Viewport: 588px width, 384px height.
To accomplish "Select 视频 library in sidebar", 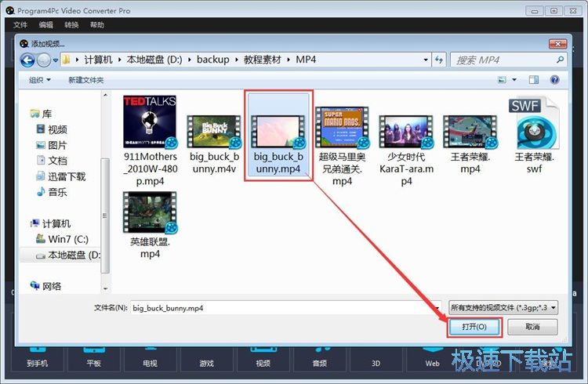I will tap(52, 129).
